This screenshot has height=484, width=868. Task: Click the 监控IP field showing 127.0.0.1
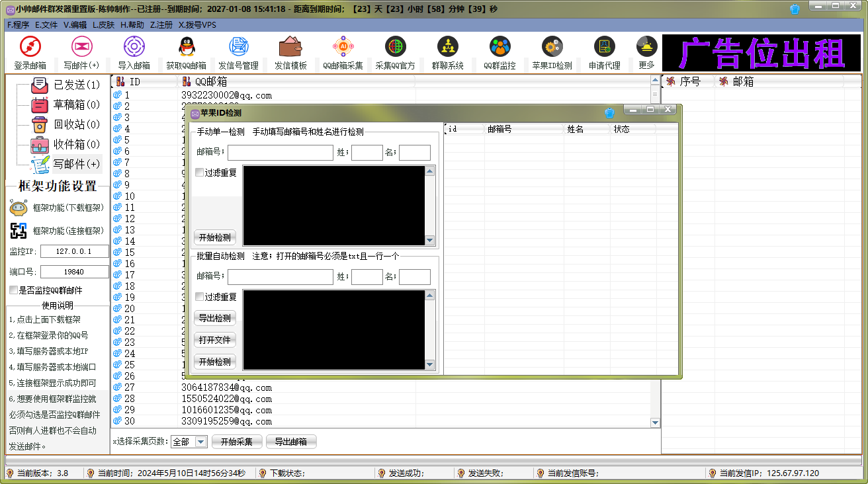pos(75,251)
